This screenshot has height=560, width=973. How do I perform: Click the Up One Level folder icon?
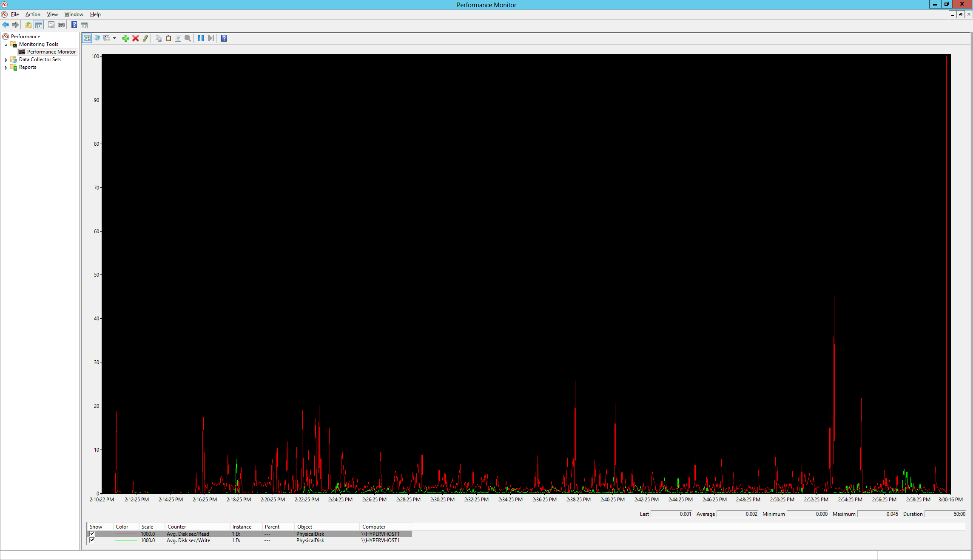click(28, 25)
